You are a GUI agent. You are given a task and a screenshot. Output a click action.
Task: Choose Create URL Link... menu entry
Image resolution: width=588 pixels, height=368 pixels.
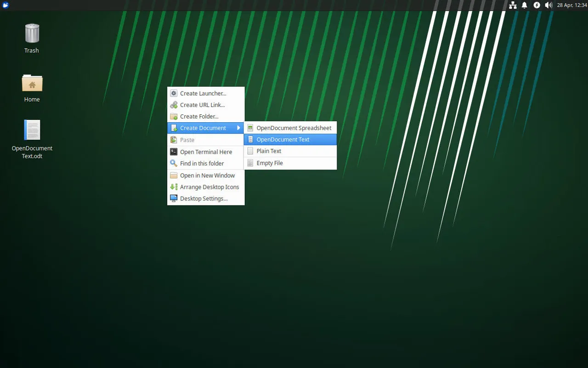206,105
